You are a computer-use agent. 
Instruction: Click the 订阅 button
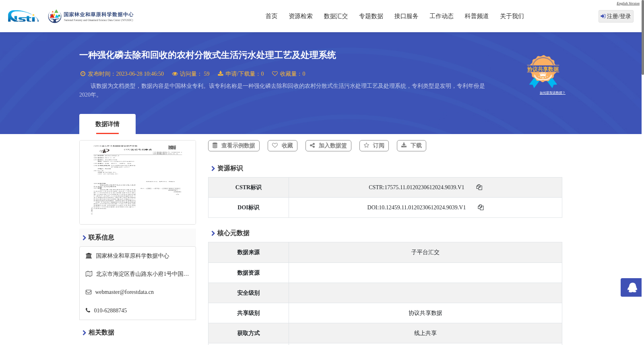coord(374,146)
